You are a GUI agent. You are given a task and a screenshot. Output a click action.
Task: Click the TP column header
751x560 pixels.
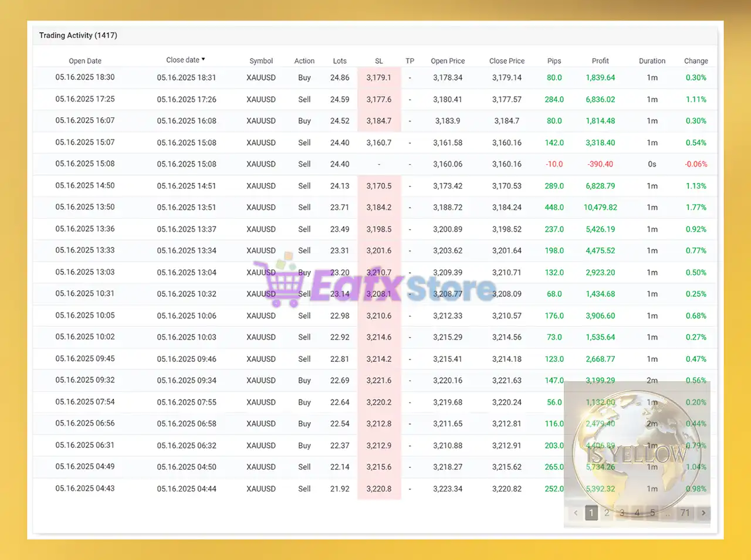click(x=410, y=61)
